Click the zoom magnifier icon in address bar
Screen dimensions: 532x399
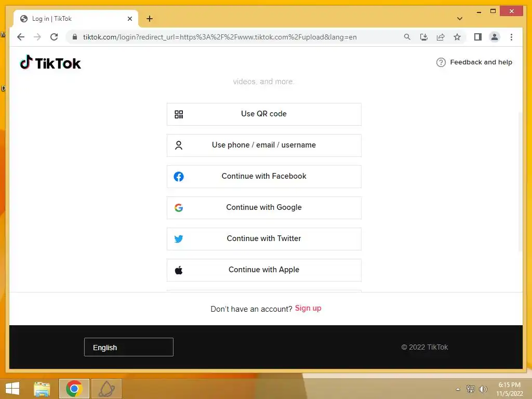(407, 37)
